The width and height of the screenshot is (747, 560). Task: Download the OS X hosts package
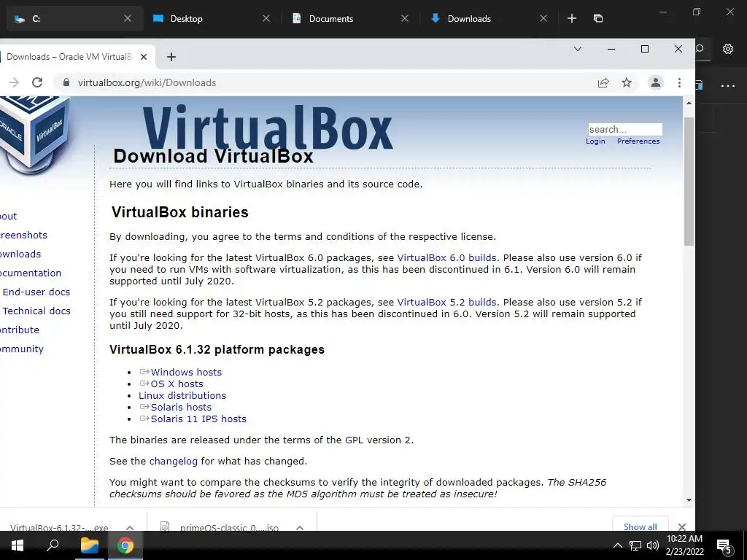(x=177, y=384)
